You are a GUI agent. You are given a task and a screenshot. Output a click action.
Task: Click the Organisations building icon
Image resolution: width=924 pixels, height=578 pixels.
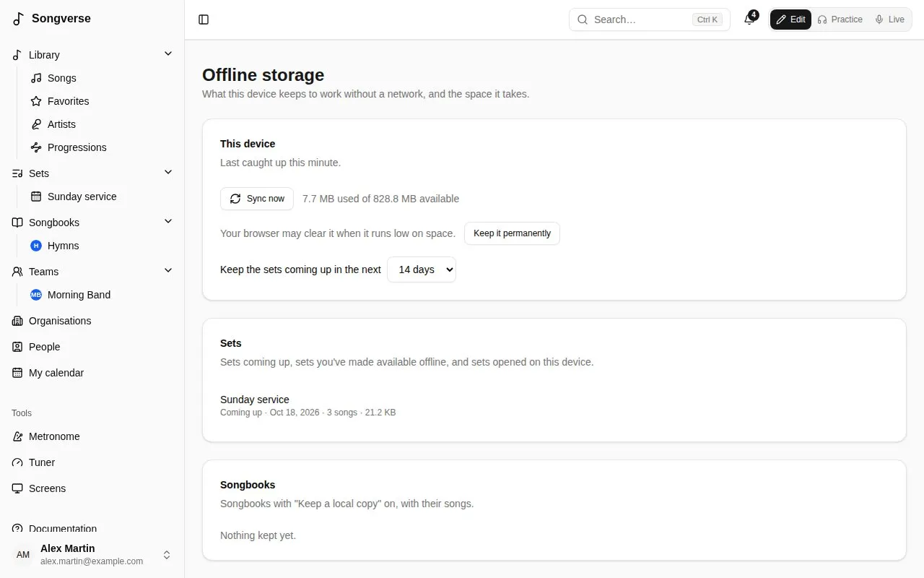click(x=17, y=321)
